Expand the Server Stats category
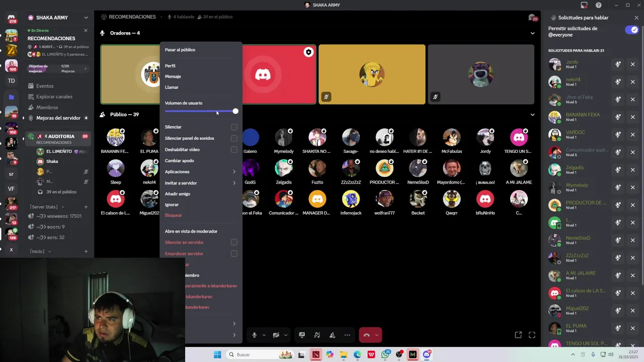 pyautogui.click(x=47, y=207)
